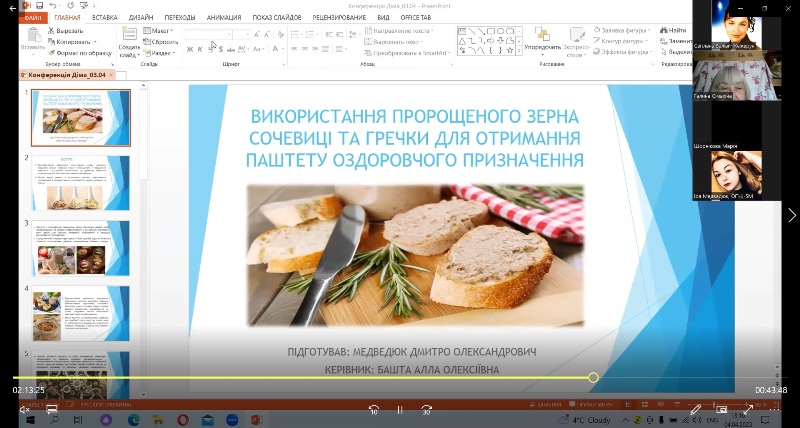Select the ГЛАВНАЯ ribbon tab
The image size is (800, 428).
67,17
